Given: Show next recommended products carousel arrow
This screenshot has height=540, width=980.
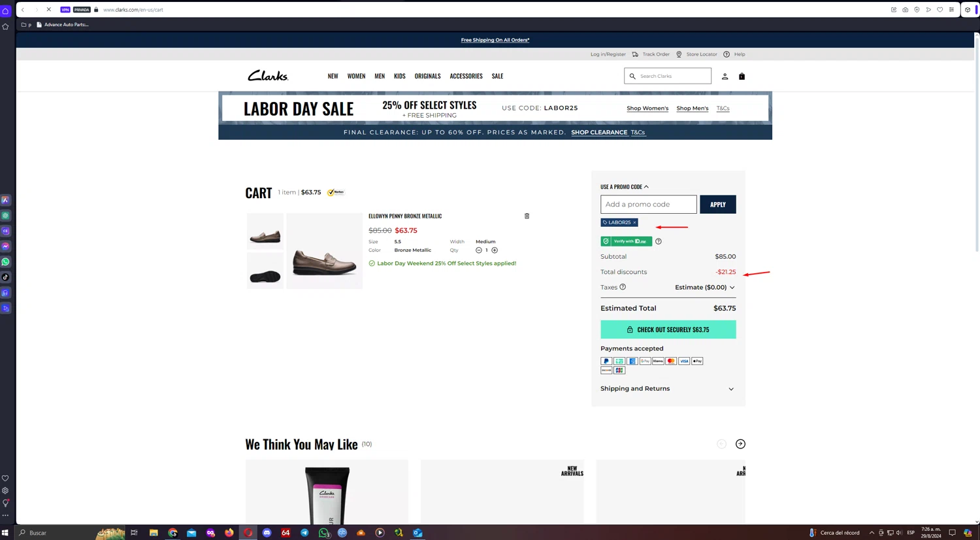Looking at the screenshot, I should [x=740, y=444].
